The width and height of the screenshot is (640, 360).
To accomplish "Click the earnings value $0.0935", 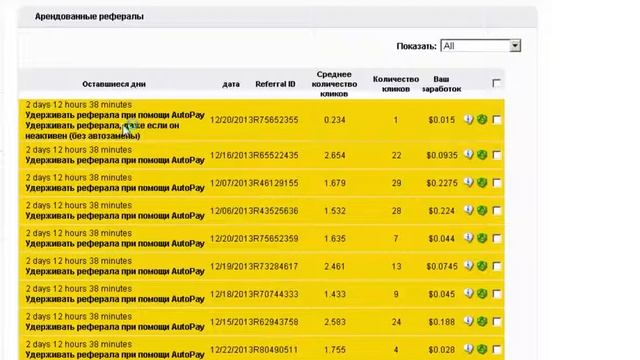I will (x=442, y=156).
